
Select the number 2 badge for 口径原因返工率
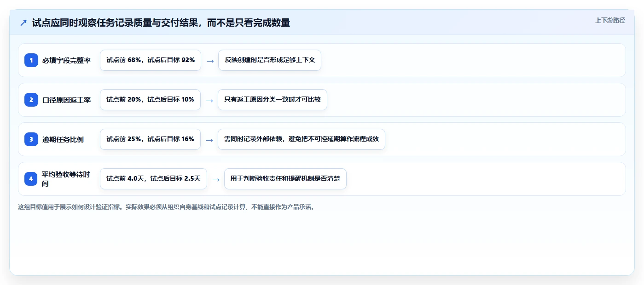[31, 100]
